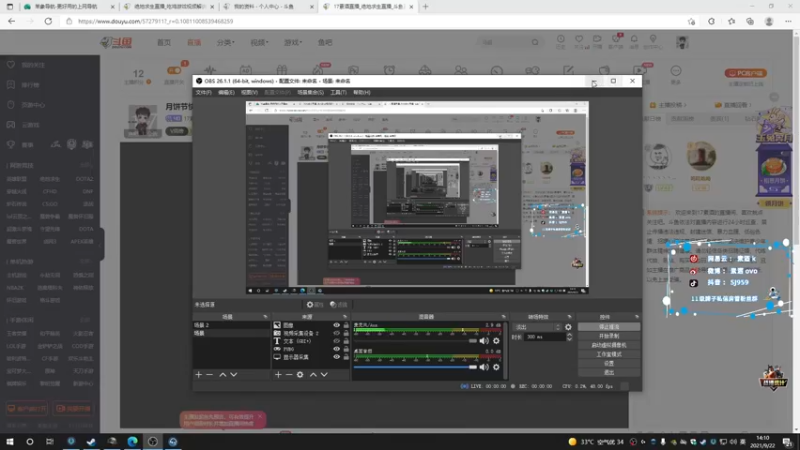Open Douyu notification bell icon
The width and height of the screenshot is (800, 450).
[x=634, y=39]
